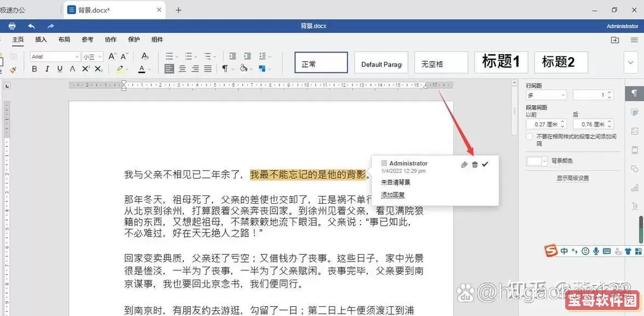This screenshot has height=316, width=644.
Task: Click the font color icon
Action: [x=142, y=69]
